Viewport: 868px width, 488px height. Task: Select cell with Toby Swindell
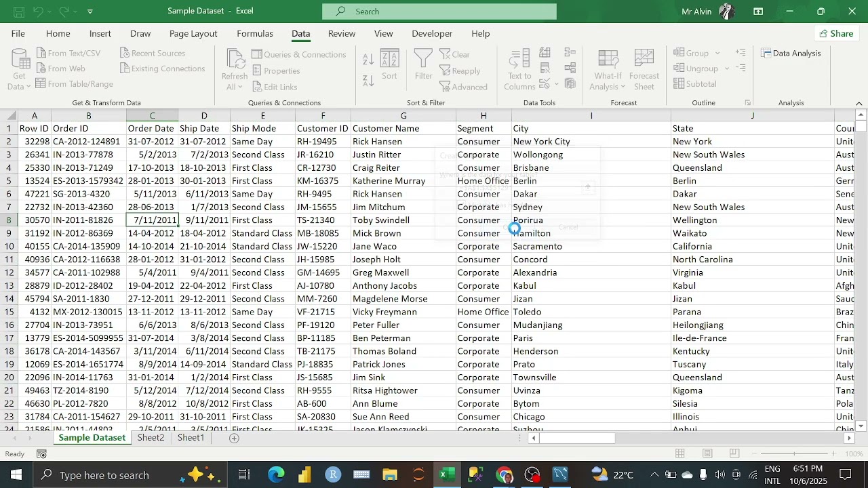click(x=403, y=220)
